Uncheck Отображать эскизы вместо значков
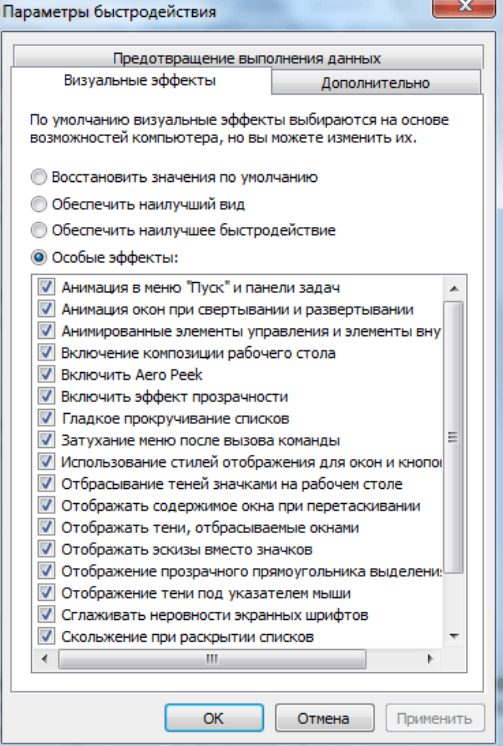503x746 pixels. [x=46, y=550]
